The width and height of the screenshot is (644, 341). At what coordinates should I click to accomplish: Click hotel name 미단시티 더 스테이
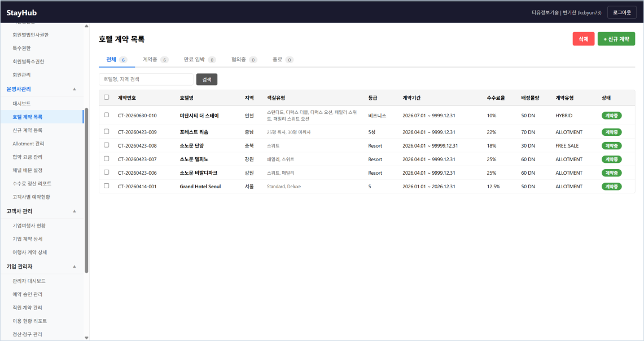199,116
